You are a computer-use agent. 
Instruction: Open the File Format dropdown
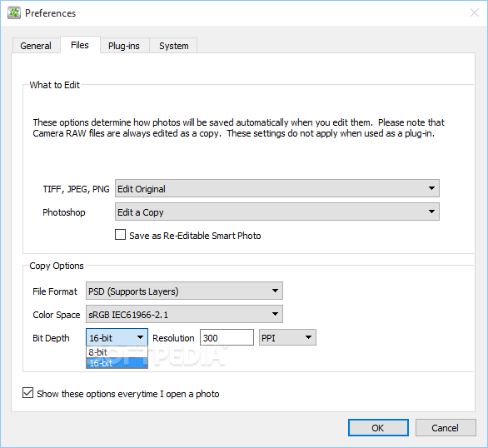pos(184,291)
